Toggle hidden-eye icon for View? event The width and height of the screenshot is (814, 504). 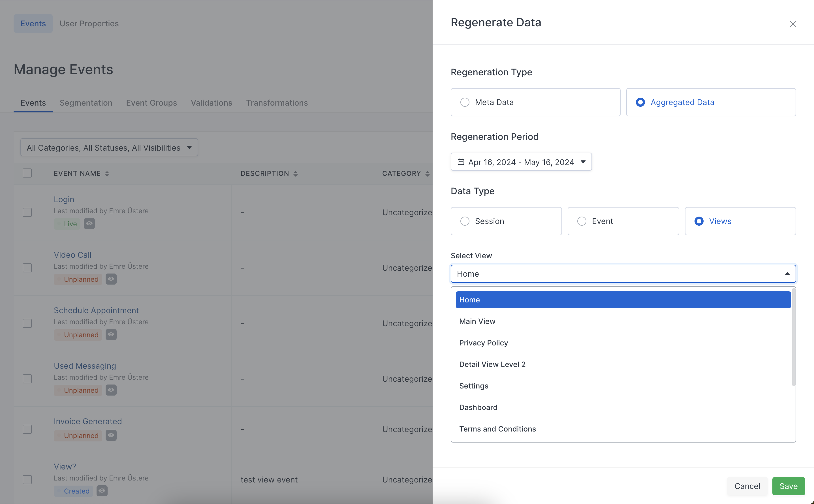[x=102, y=491]
